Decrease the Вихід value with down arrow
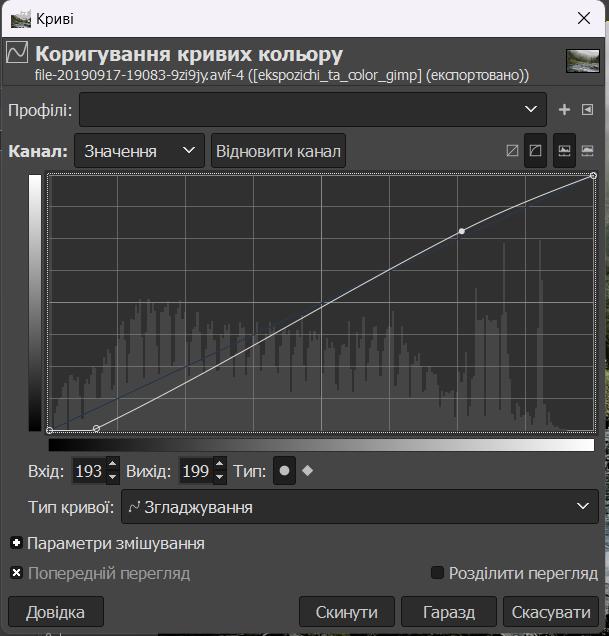Viewport: 609px width, 636px height. tap(219, 477)
